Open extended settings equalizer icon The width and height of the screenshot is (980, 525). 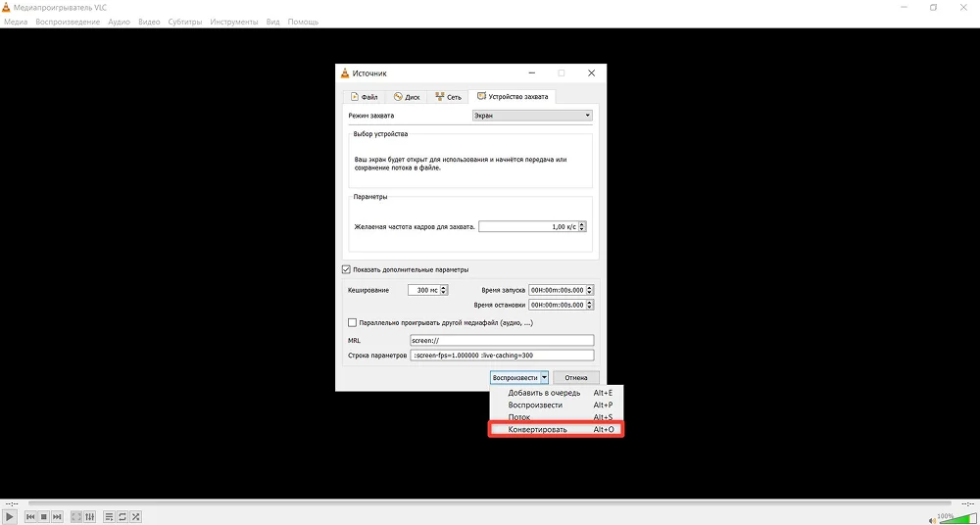tap(90, 516)
